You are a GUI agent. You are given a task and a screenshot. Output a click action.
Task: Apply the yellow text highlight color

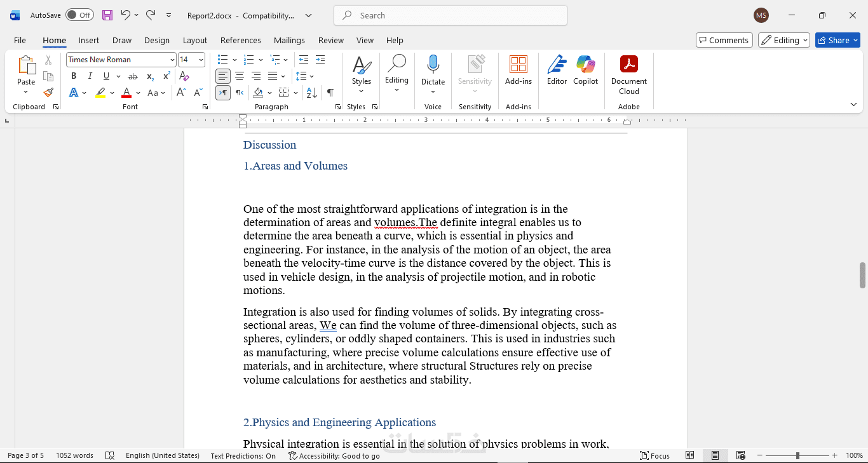click(100, 93)
